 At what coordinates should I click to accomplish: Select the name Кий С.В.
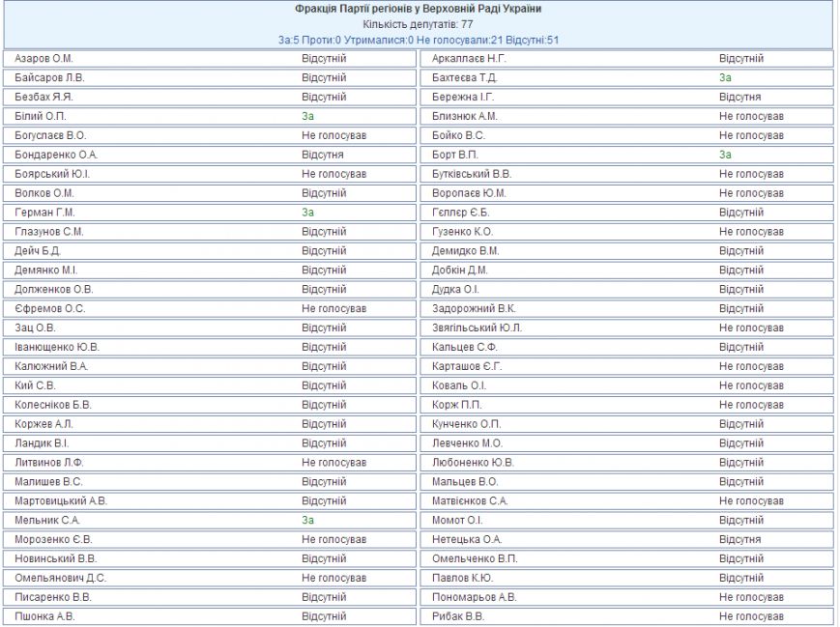36,386
